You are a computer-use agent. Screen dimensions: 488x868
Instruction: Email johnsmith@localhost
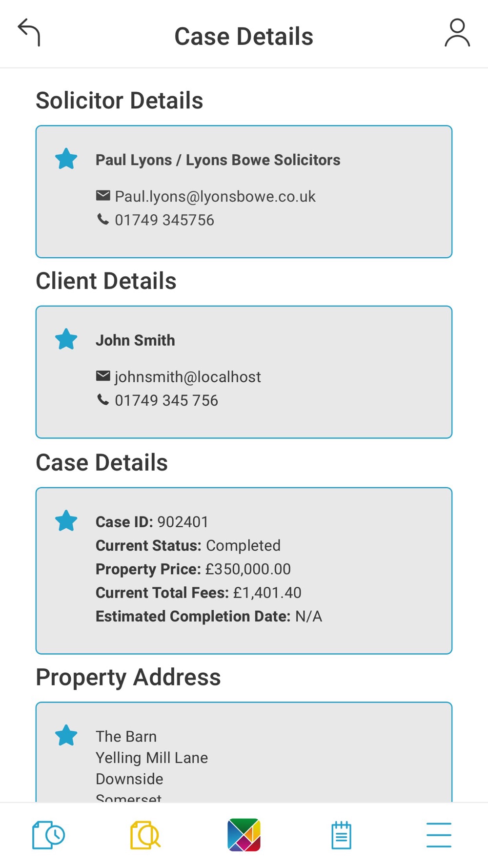[x=188, y=377]
